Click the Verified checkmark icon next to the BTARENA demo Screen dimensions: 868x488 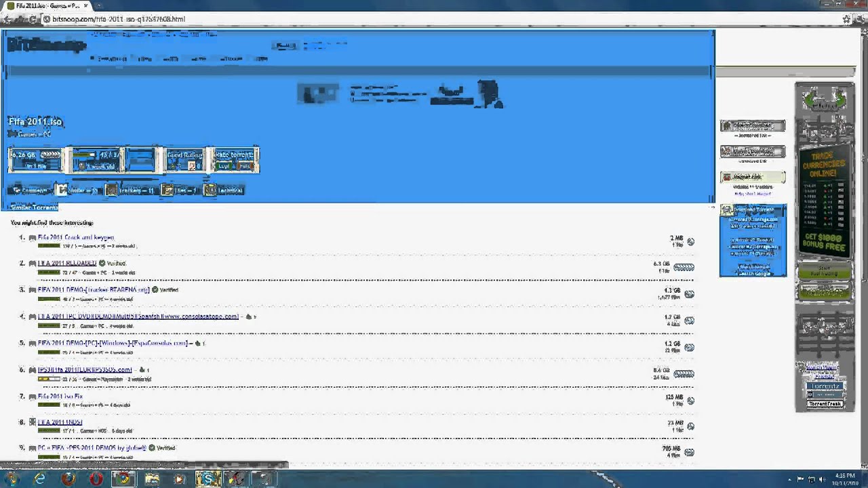coord(155,289)
